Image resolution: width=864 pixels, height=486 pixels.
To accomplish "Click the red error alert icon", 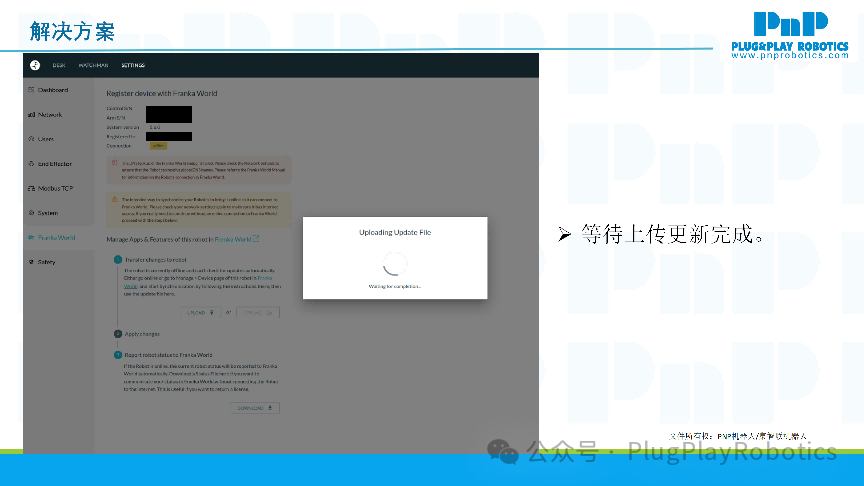I will pos(115,163).
